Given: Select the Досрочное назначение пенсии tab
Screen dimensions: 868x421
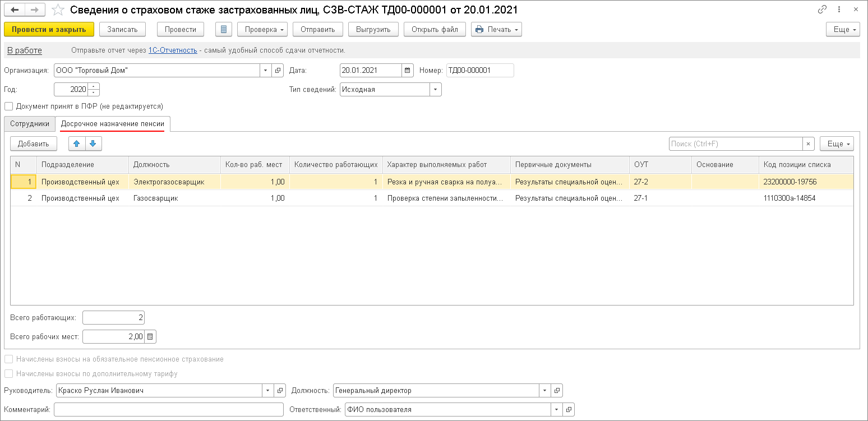Looking at the screenshot, I should 113,124.
